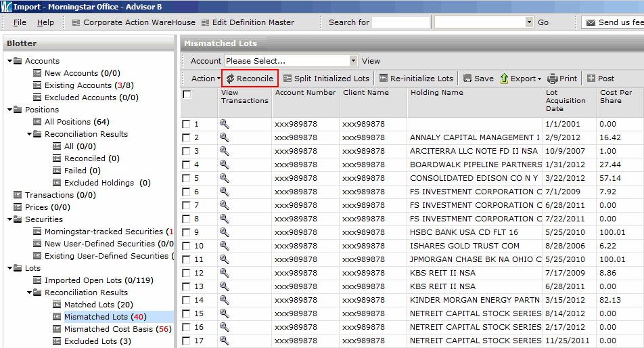Click Re-initialize Lots toolbar icon

click(384, 79)
